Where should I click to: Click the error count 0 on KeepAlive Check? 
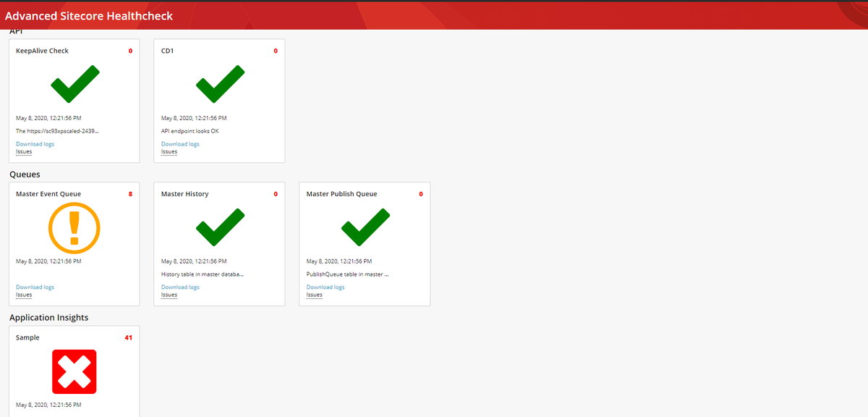tap(130, 51)
